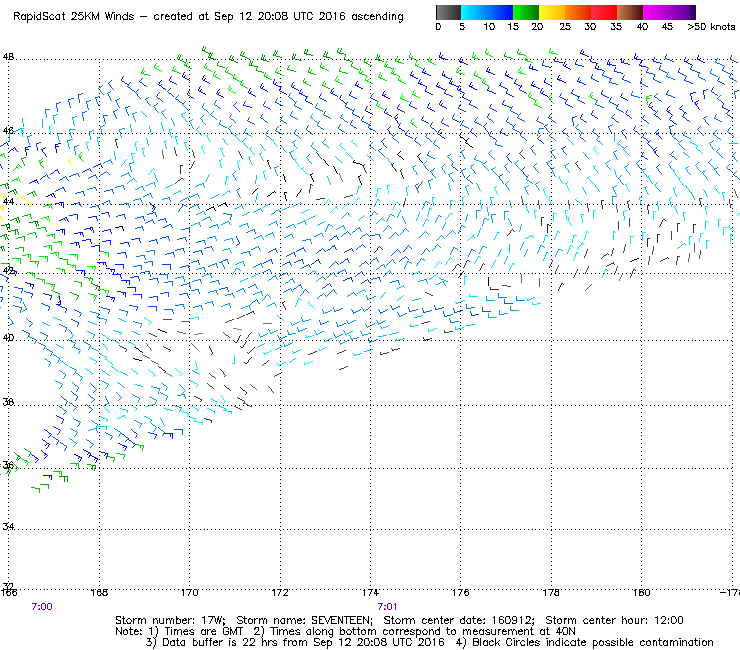Viewport: 740px width, 650px height.
Task: Click the '168' longitude axis label
Action: [99, 592]
